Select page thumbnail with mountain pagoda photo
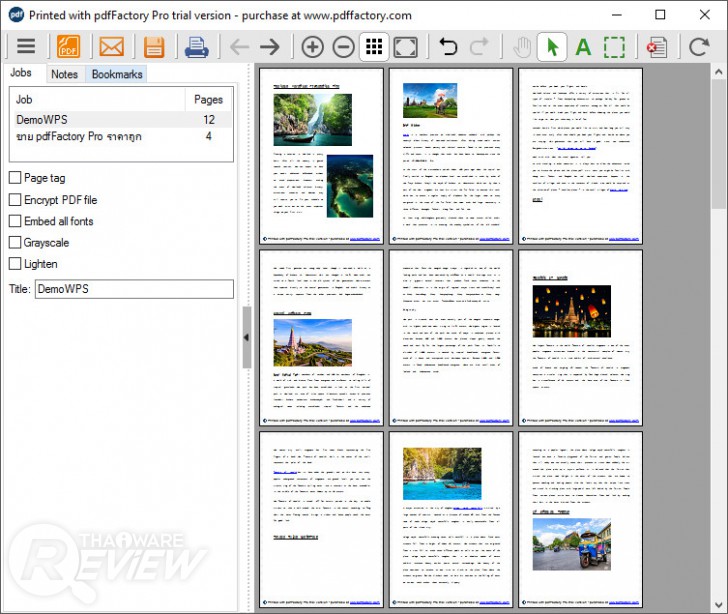The width and height of the screenshot is (728, 614). 321,338
